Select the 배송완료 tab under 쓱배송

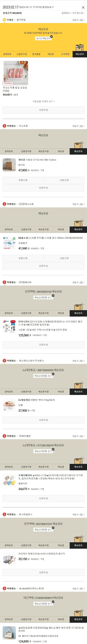pos(80,54)
